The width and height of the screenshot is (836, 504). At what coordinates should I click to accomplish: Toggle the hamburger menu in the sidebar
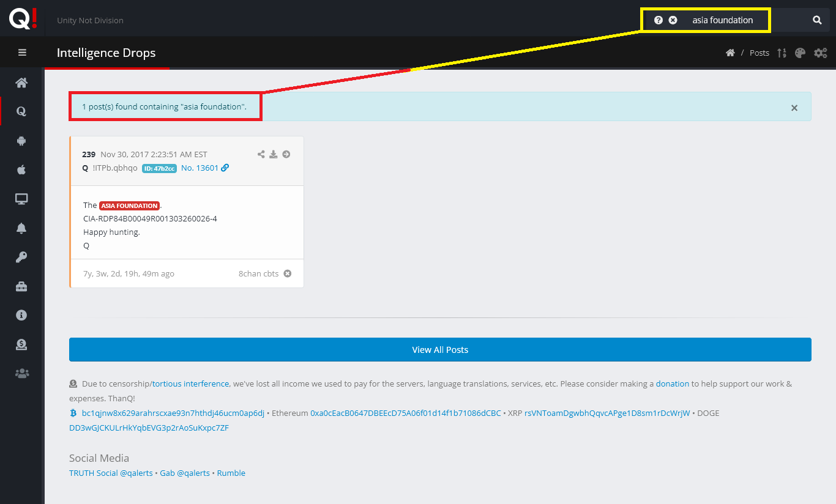point(22,53)
